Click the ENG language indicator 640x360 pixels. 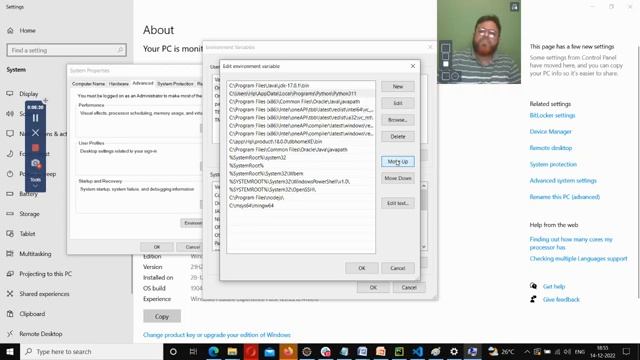580,351
